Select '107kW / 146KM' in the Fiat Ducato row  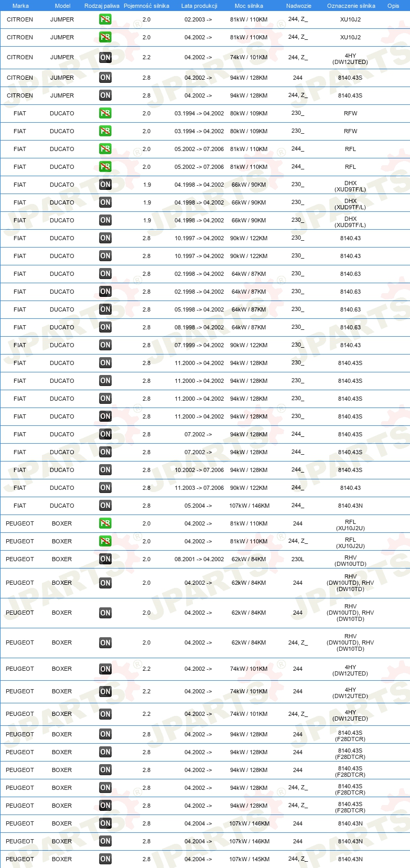point(249,506)
